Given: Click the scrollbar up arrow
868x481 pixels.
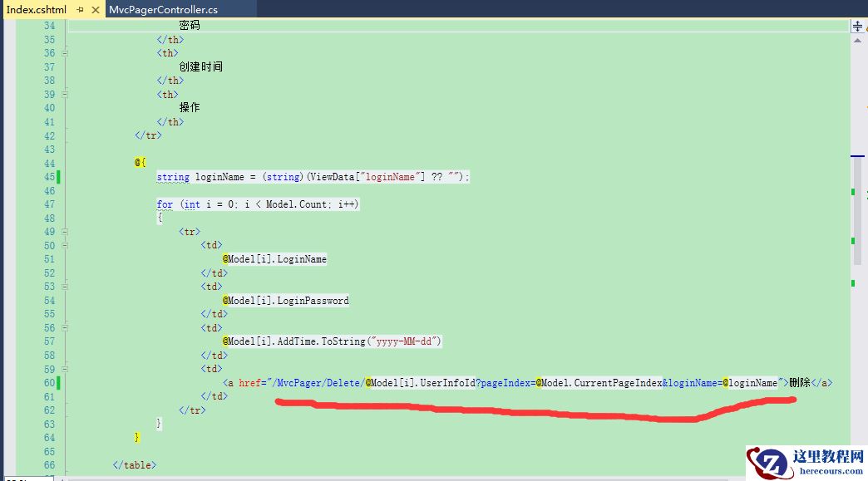Looking at the screenshot, I should tap(857, 41).
